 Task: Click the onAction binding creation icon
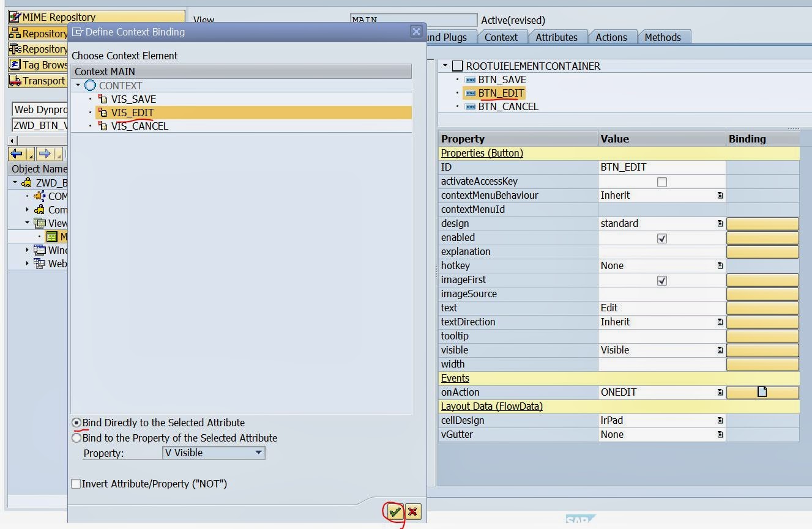(x=762, y=392)
